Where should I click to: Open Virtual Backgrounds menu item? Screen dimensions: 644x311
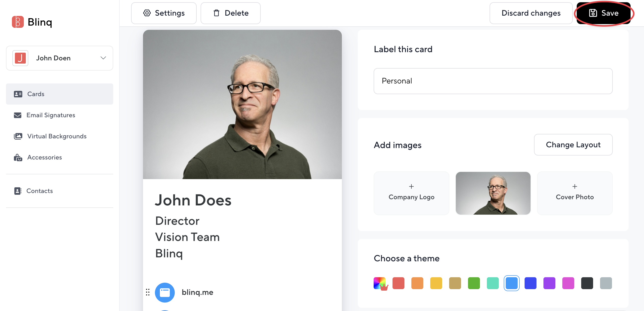(x=60, y=136)
